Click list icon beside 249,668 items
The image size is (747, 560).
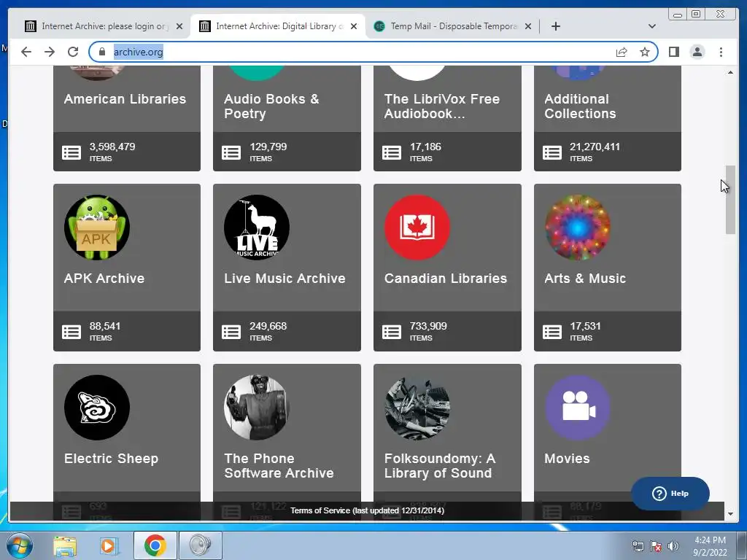pos(231,332)
